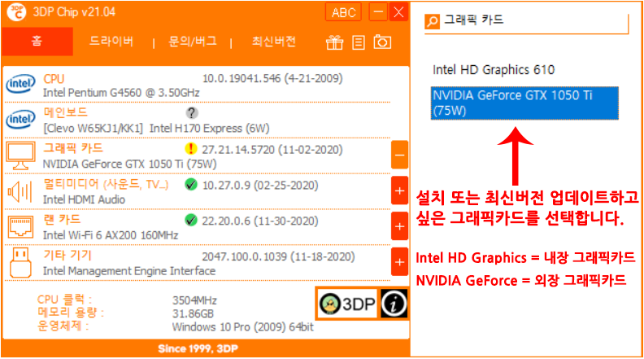Click the Intel logo beside 메인보드

pos(20,119)
